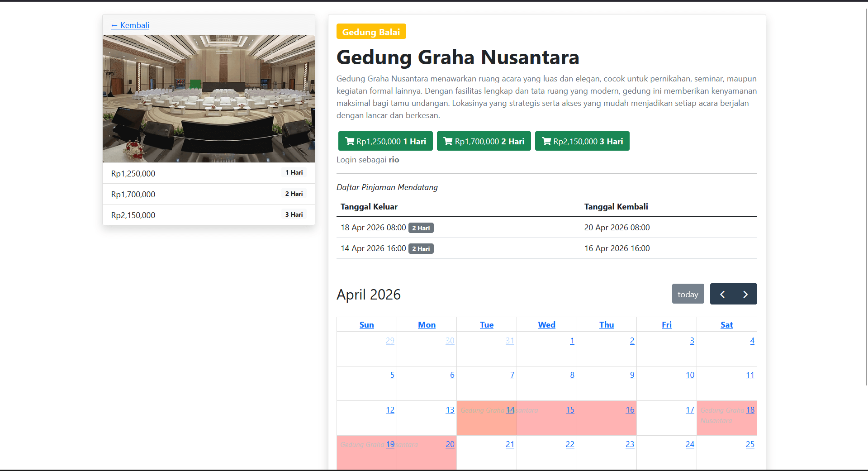868x471 pixels.
Task: Click the Tanggal Kembali column header
Action: coord(616,207)
